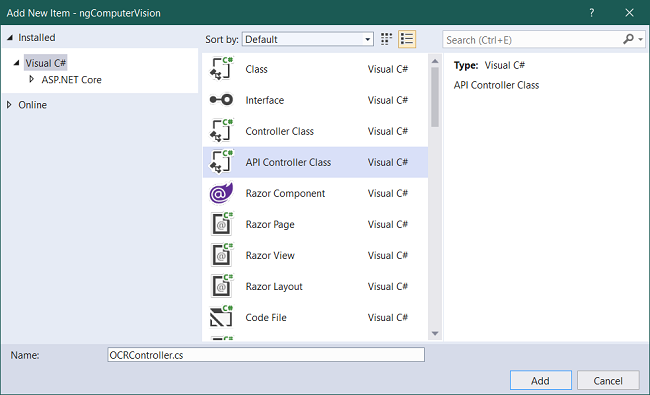Select the "Razor Layout" template name
650x395 pixels.
point(274,287)
